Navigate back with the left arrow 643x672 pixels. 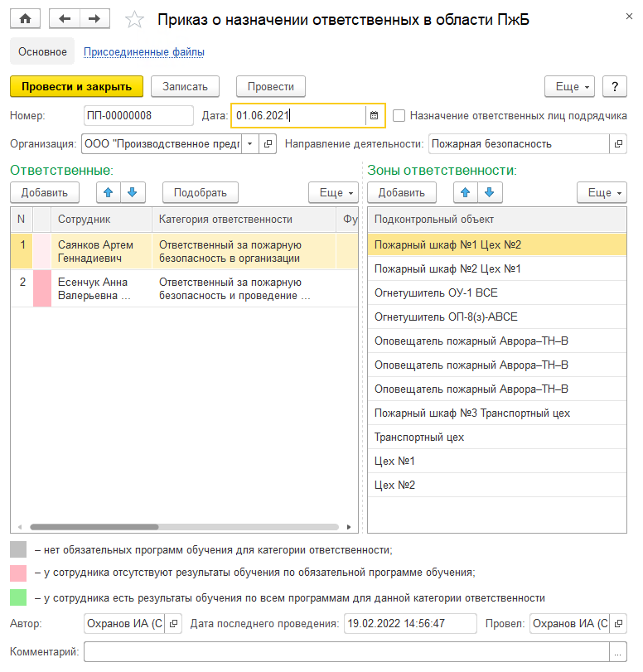point(65,19)
